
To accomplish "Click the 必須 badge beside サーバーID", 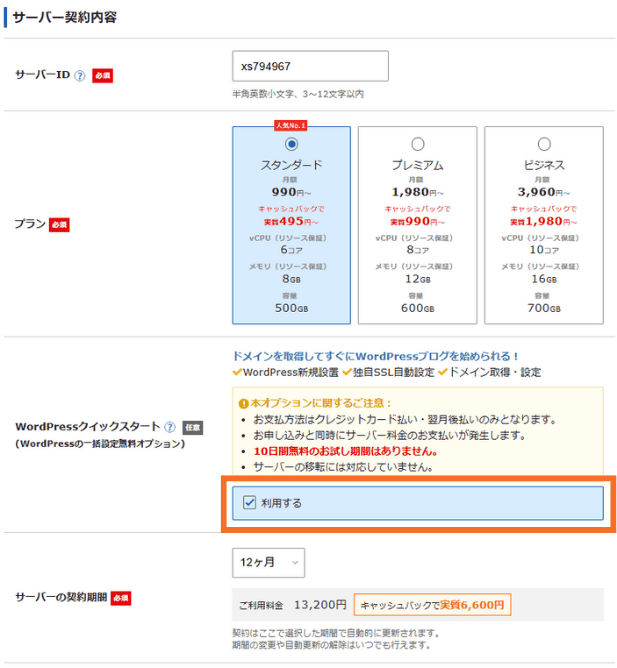I will click(x=103, y=76).
